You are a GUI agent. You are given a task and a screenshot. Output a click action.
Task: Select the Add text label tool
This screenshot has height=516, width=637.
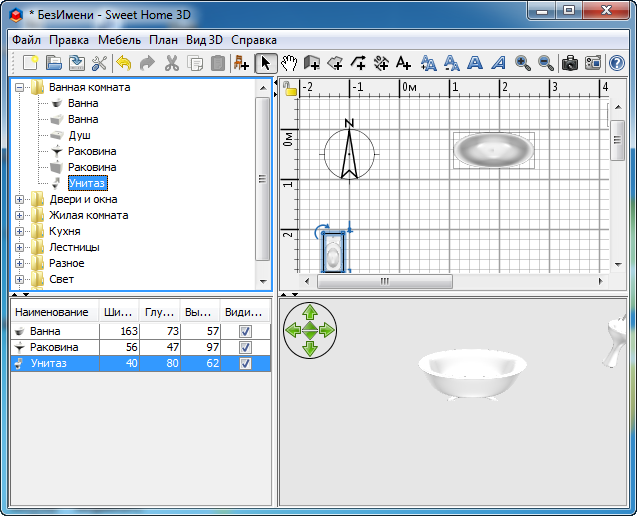(x=403, y=63)
